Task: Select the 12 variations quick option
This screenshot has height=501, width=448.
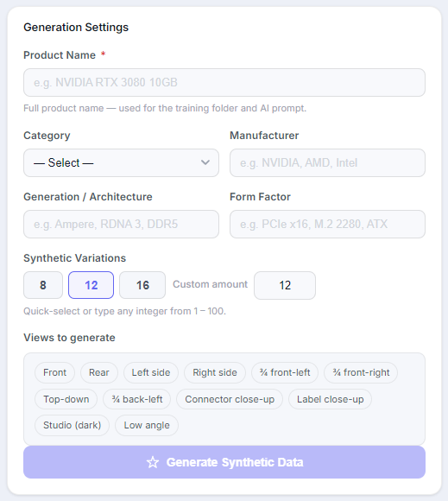Action: click(91, 285)
